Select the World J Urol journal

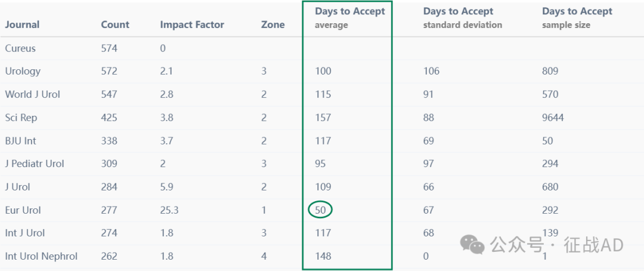click(32, 94)
